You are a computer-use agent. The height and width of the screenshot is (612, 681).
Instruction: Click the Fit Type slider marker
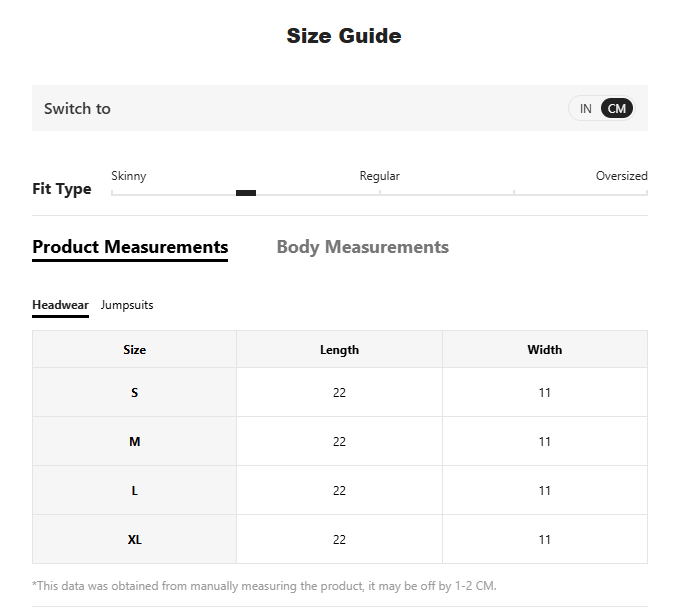[x=246, y=193]
